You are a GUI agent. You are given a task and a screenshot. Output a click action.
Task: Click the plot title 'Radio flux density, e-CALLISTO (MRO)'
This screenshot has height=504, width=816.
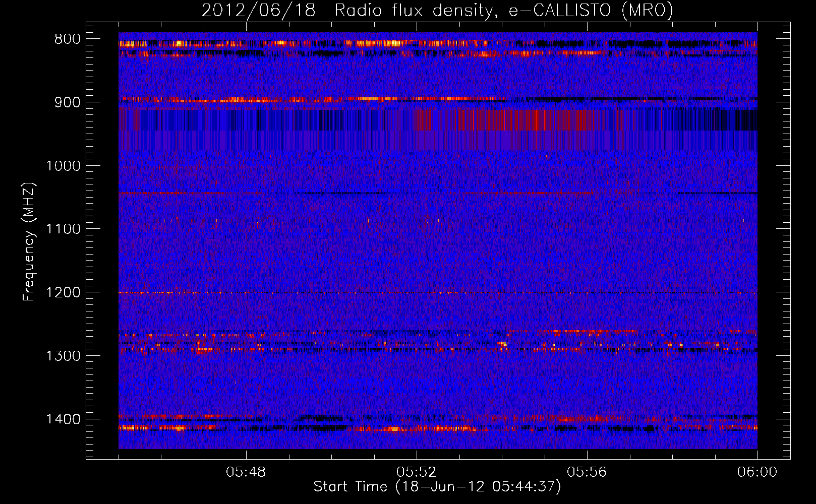pyautogui.click(x=503, y=11)
